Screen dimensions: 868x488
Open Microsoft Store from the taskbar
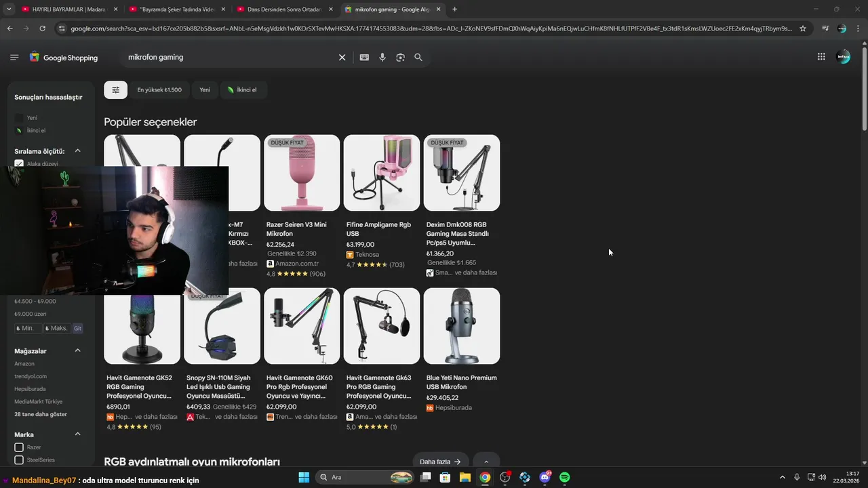click(446, 477)
